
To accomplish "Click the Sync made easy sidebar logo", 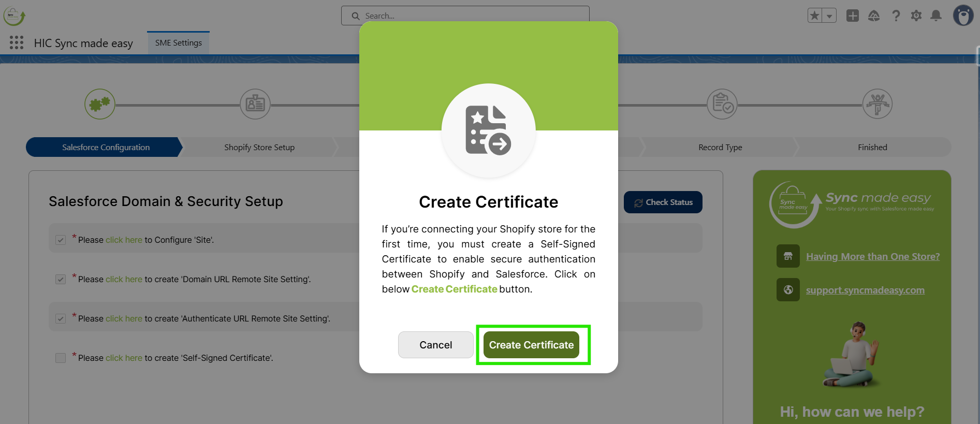I will pyautogui.click(x=852, y=204).
